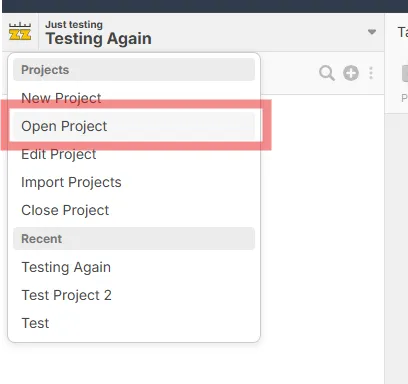Collapse the project switcher dropdown arrow
Screen dimensions: 408x384
click(x=372, y=32)
